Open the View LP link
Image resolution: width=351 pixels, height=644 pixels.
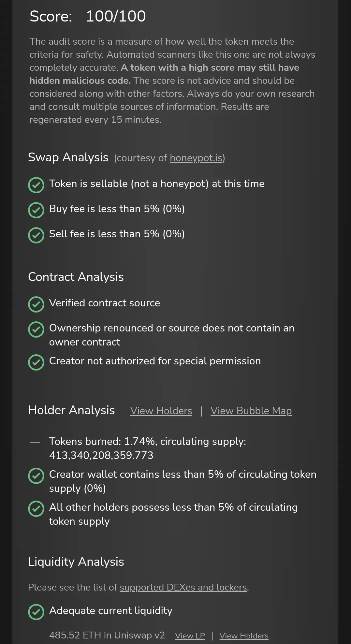(190, 636)
